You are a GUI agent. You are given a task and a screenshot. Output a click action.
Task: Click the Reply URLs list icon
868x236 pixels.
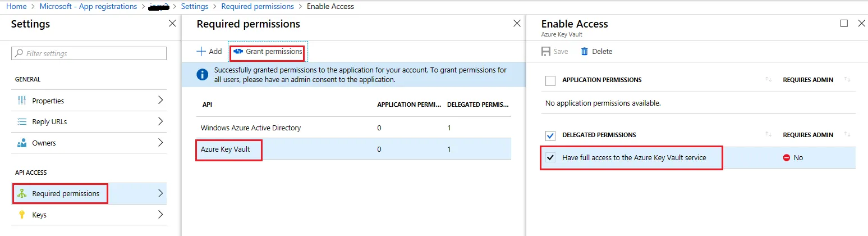click(x=22, y=121)
